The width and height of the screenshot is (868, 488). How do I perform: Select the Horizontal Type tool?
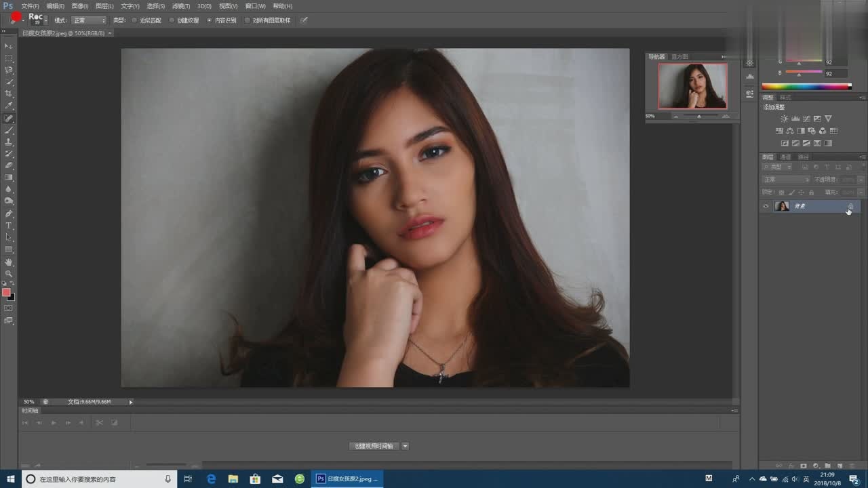tap(9, 225)
